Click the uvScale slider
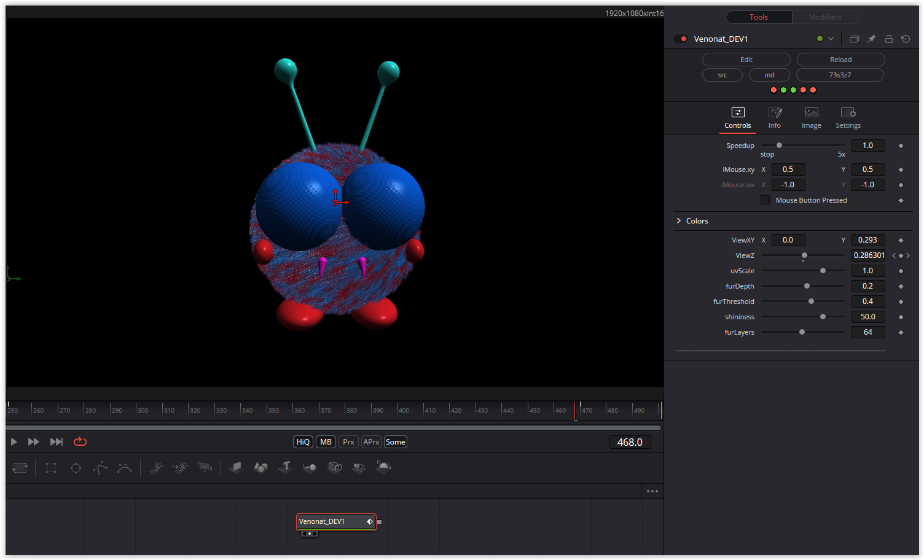Viewport: 924px width, 560px height. (x=802, y=271)
